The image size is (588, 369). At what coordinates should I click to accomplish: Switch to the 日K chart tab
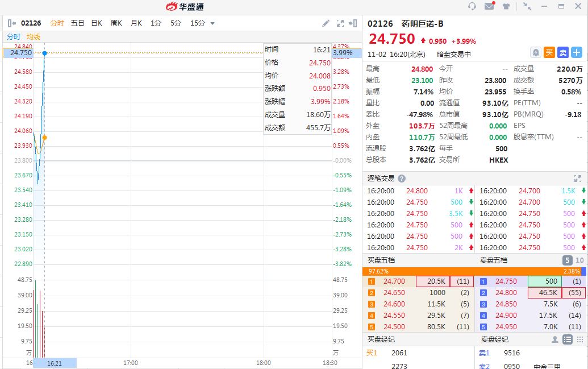tap(97, 23)
